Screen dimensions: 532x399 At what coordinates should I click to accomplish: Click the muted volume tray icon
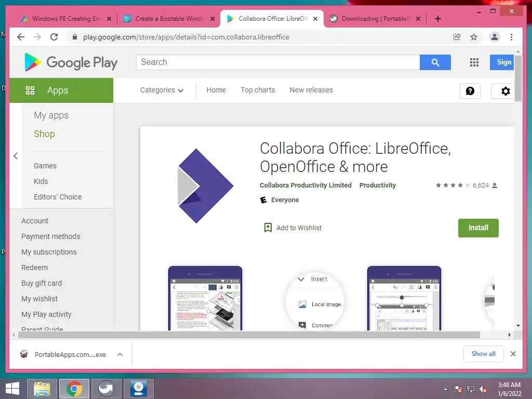pos(483,389)
